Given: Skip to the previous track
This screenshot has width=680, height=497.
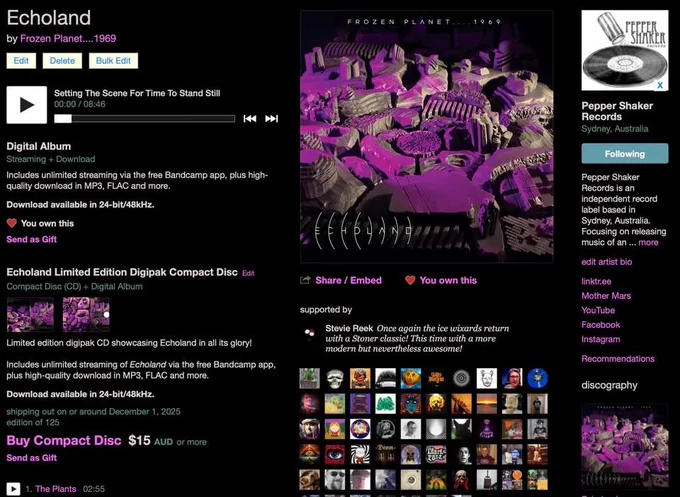Looking at the screenshot, I should [x=250, y=119].
